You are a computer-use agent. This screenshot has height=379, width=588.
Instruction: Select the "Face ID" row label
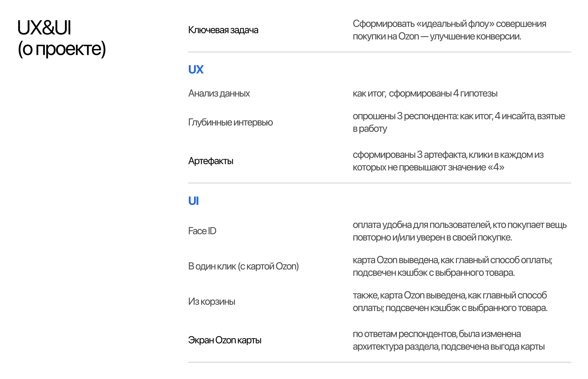point(202,231)
